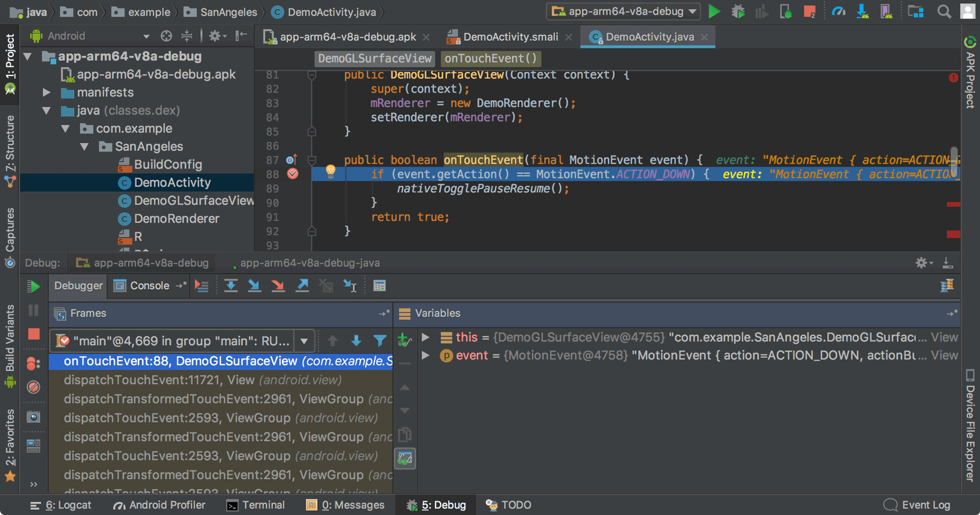Resume the paused program in Debugger
Screen dimensions: 980x515
point(33,286)
